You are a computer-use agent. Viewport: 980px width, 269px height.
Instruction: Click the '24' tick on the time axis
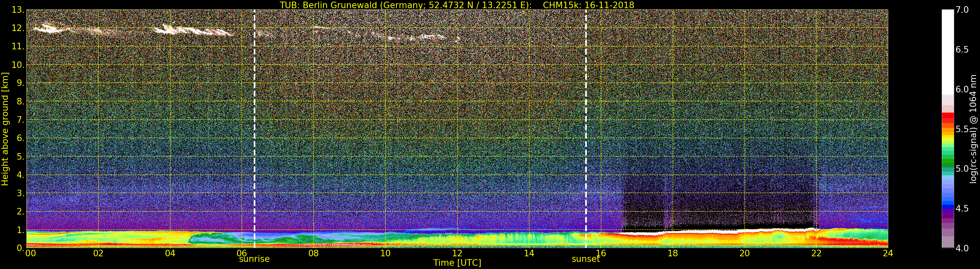point(888,253)
